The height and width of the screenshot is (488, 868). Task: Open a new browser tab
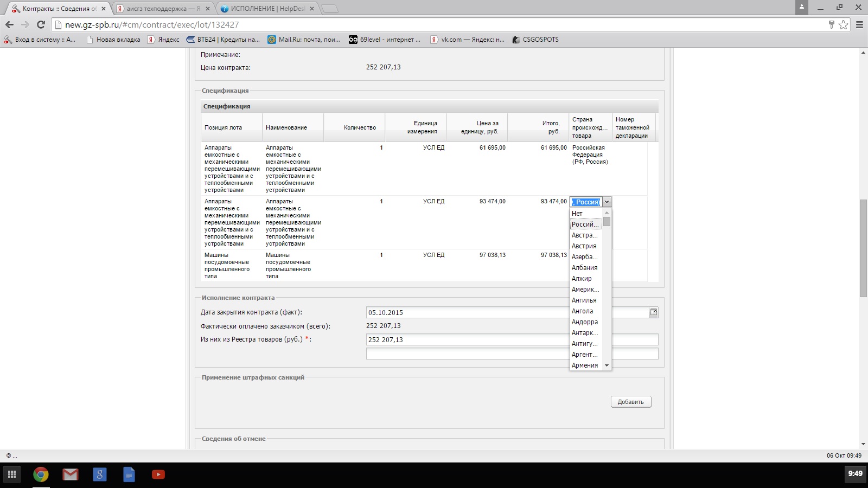pos(329,9)
